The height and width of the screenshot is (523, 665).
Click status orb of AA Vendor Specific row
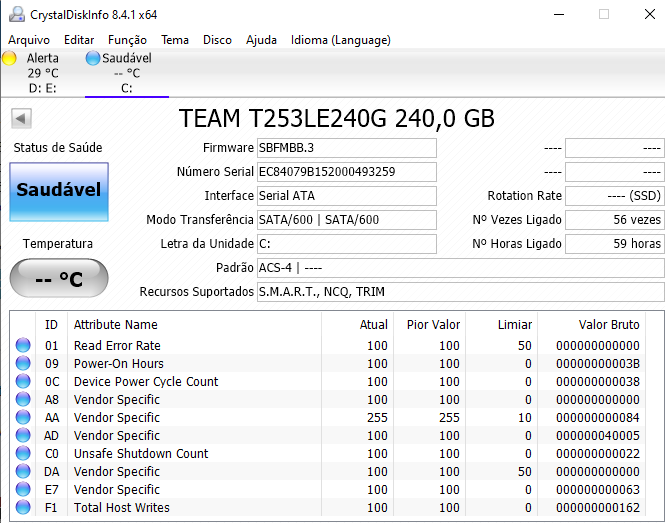23,417
